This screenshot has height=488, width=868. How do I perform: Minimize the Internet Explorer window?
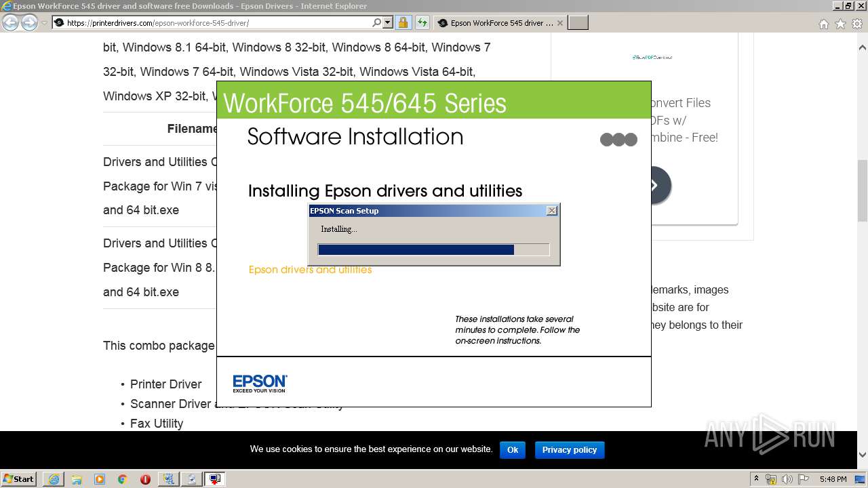click(x=837, y=6)
